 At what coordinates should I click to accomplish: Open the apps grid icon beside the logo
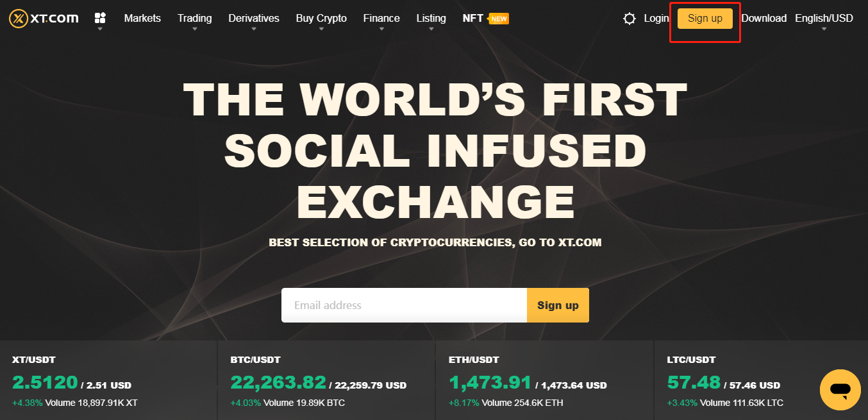coord(100,18)
